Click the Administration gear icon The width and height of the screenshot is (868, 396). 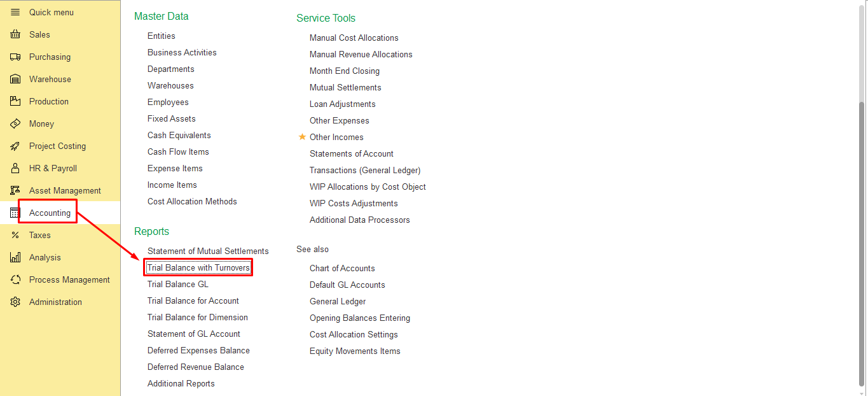[15, 302]
